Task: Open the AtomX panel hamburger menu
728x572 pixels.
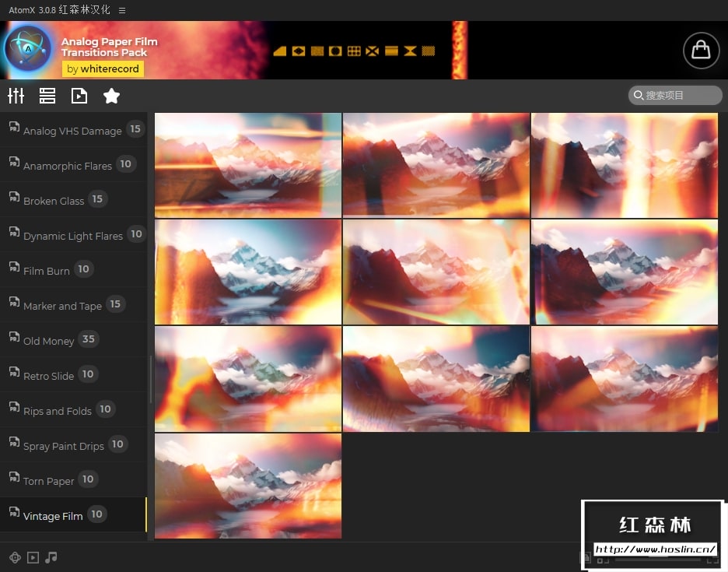Action: click(122, 10)
